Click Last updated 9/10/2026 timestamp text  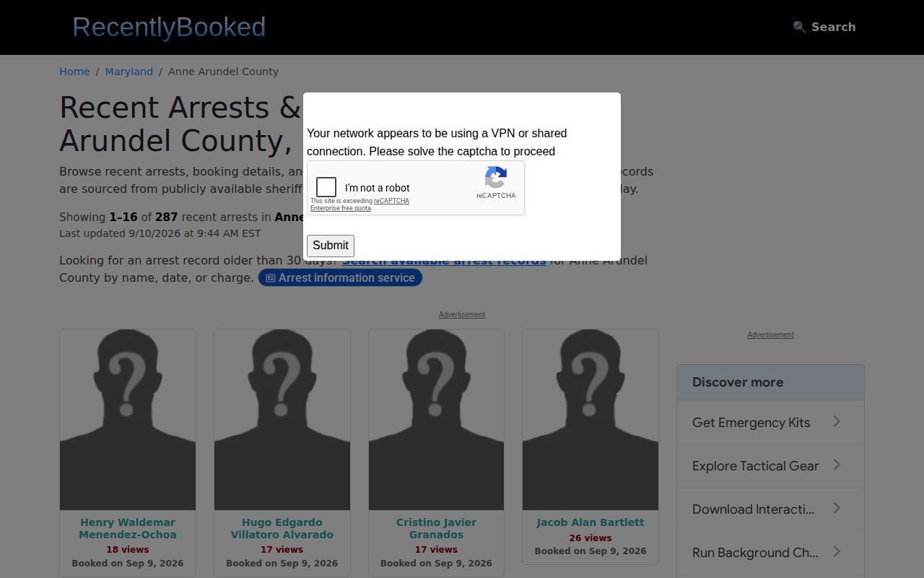pyautogui.click(x=160, y=233)
